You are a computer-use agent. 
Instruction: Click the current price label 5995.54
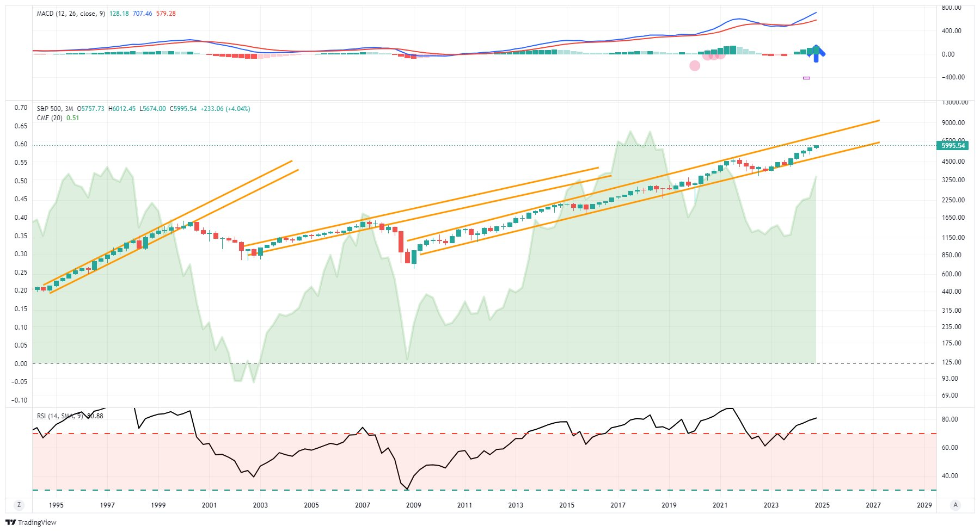point(952,146)
